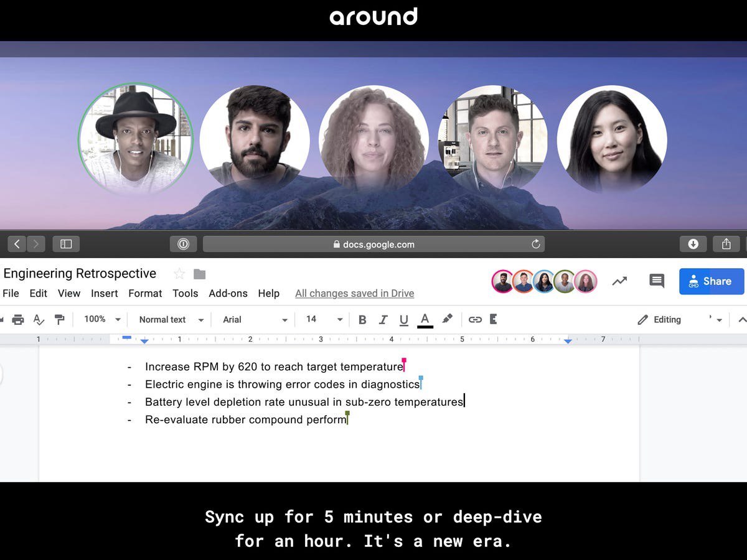Open the Format menu
Image resolution: width=747 pixels, height=560 pixels.
point(145,293)
